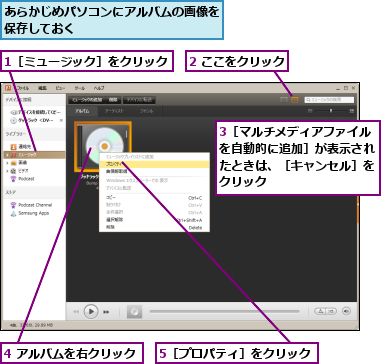The image size is (381, 364).
Task: Choose Windows エクスプローラーで表示 in the context menu
Action: [x=154, y=180]
